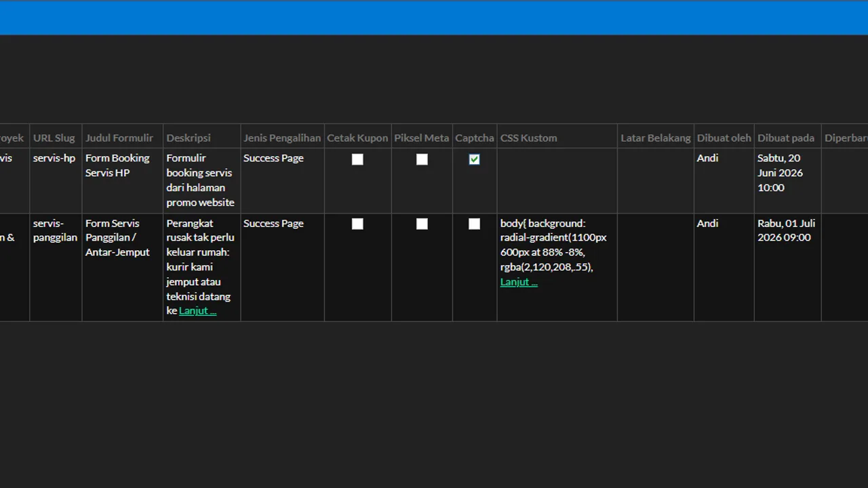Click Piksel Meta column header

[x=422, y=138]
